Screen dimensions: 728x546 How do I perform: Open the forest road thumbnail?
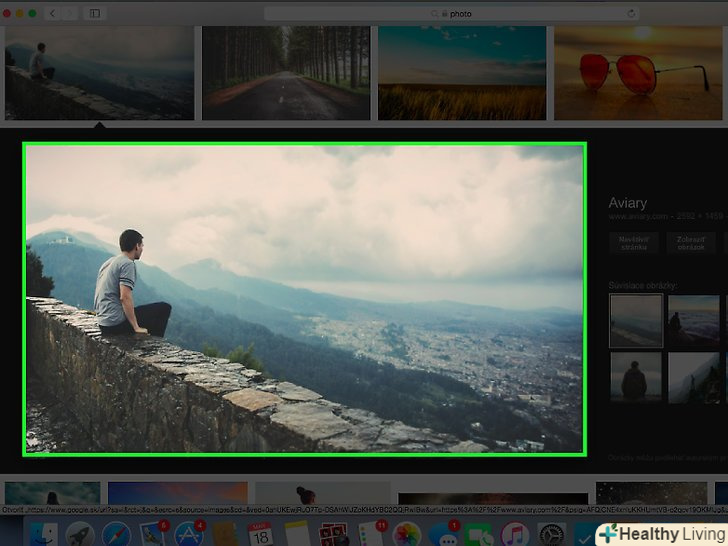tap(286, 73)
